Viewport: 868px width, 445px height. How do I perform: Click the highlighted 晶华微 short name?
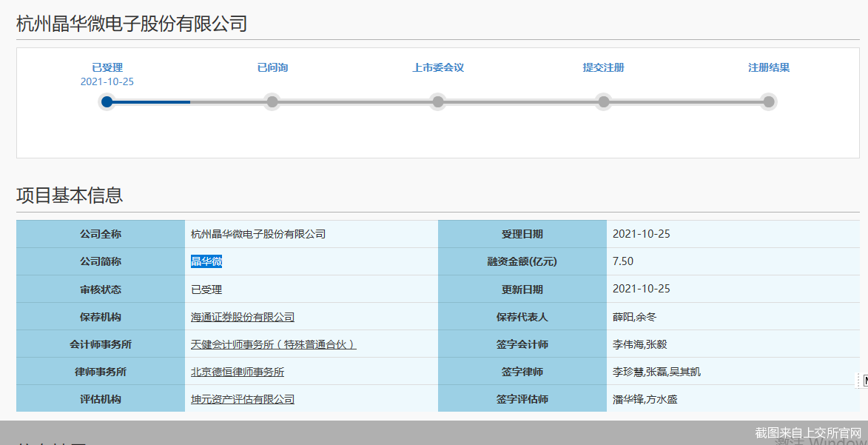pyautogui.click(x=206, y=261)
